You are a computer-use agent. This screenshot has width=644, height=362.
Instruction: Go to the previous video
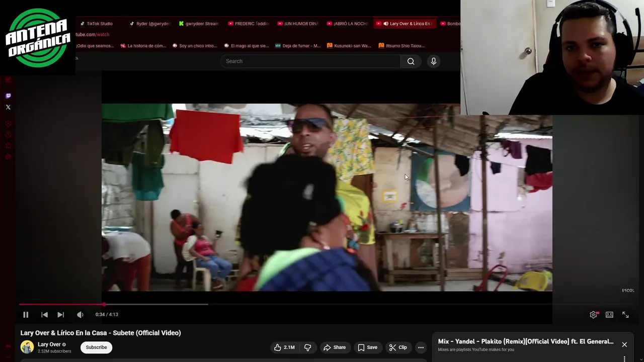pos(44,315)
